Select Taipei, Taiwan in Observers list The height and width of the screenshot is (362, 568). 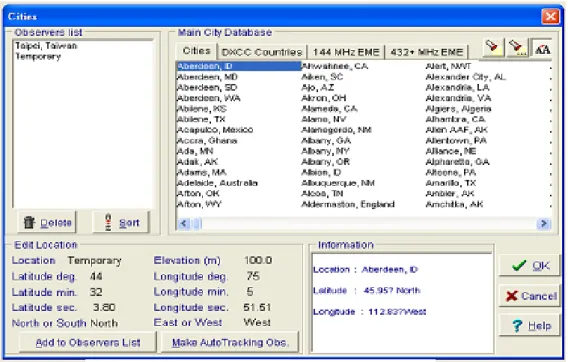point(46,46)
